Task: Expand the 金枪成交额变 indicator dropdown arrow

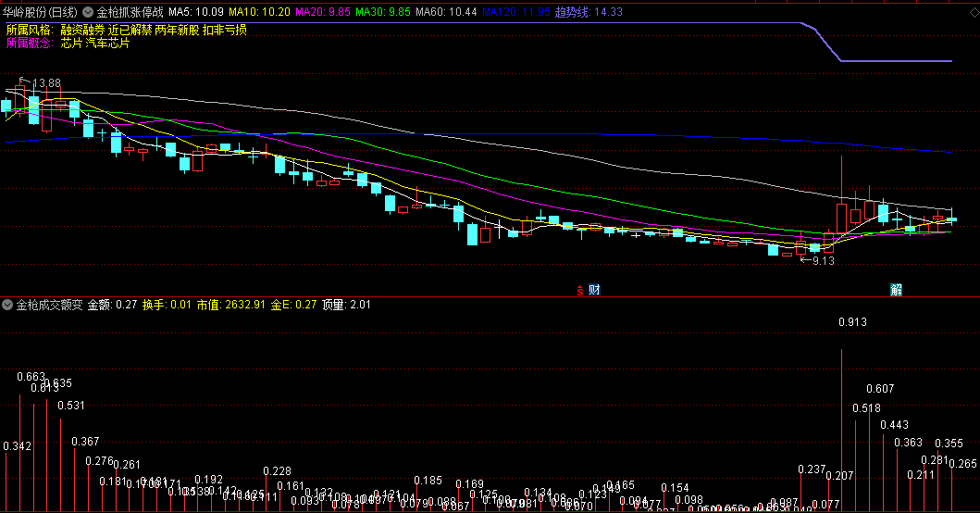Action: click(x=8, y=305)
